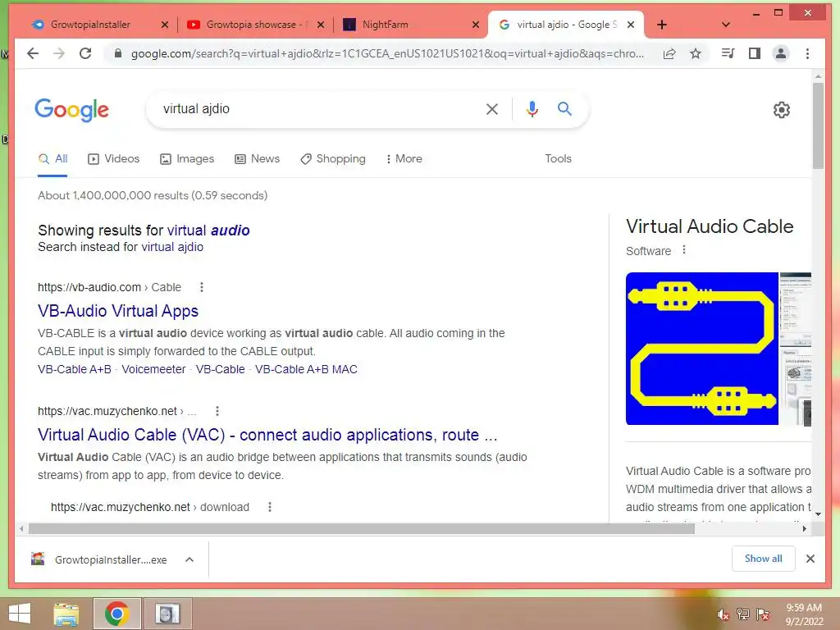Start voice search with microphone
The width and height of the screenshot is (840, 630).
pos(532,109)
